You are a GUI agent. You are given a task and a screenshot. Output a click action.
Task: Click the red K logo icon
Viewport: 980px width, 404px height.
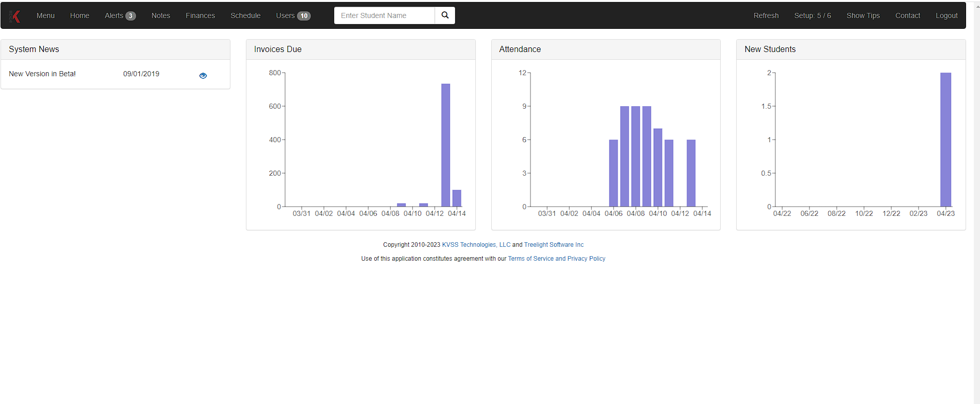(x=15, y=16)
